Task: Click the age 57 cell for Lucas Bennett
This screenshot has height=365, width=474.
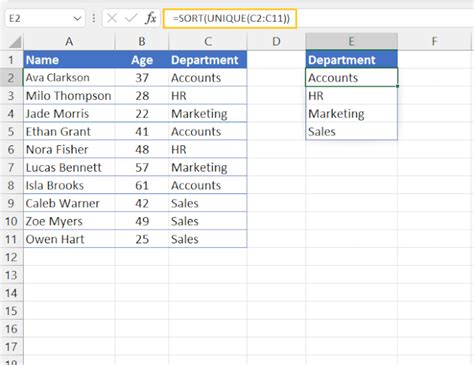Action: 142,167
